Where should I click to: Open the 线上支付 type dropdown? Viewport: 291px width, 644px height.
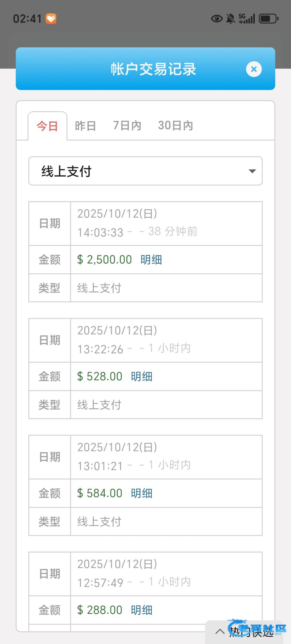point(145,171)
